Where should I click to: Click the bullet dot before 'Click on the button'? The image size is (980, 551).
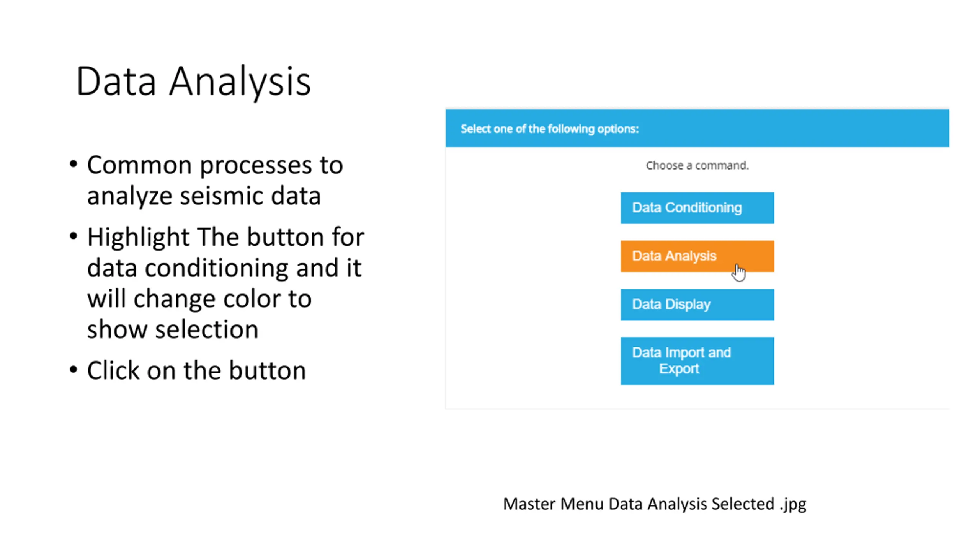point(73,370)
